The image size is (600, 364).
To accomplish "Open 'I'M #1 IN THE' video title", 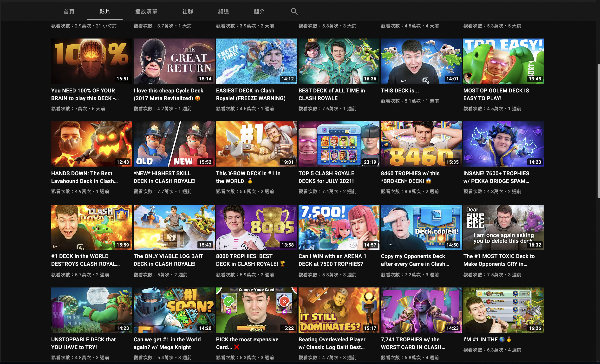I will pos(487,339).
